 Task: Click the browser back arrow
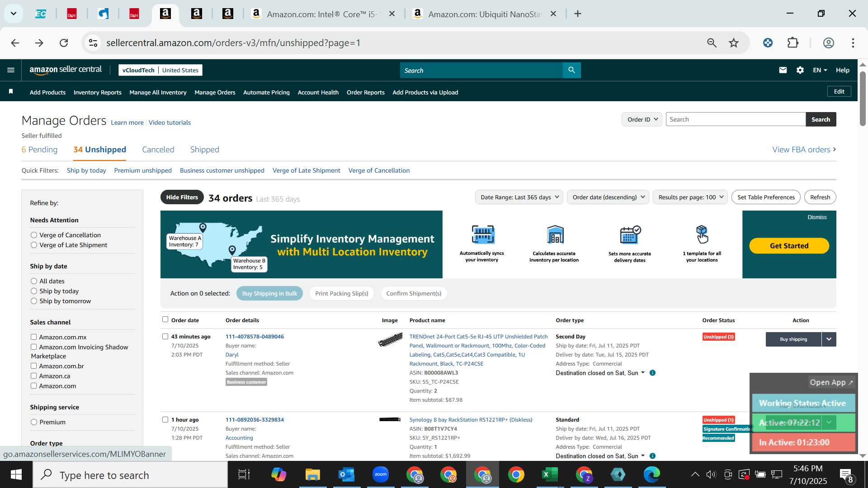(15, 43)
